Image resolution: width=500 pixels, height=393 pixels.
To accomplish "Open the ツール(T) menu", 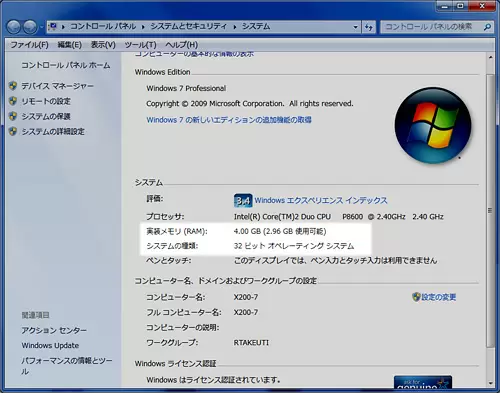I will tap(140, 45).
